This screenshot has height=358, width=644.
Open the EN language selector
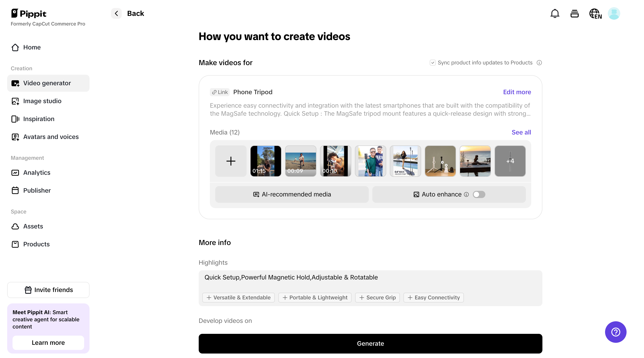point(595,13)
